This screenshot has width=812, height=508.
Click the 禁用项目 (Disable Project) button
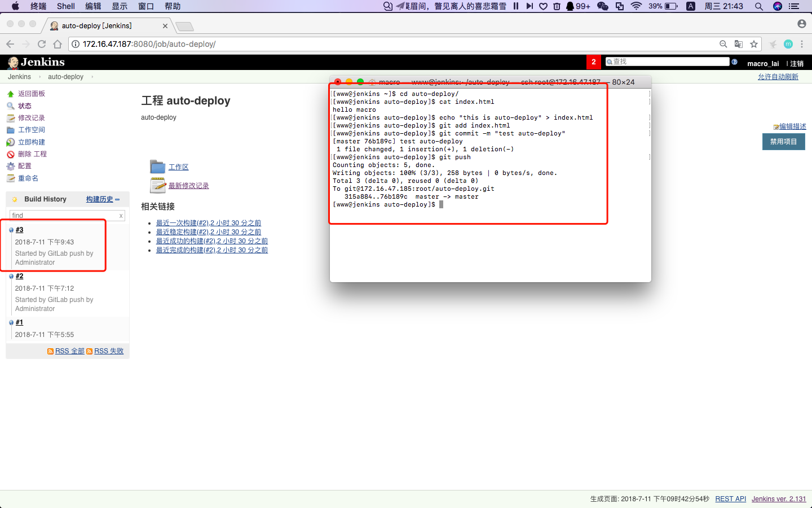click(x=783, y=142)
